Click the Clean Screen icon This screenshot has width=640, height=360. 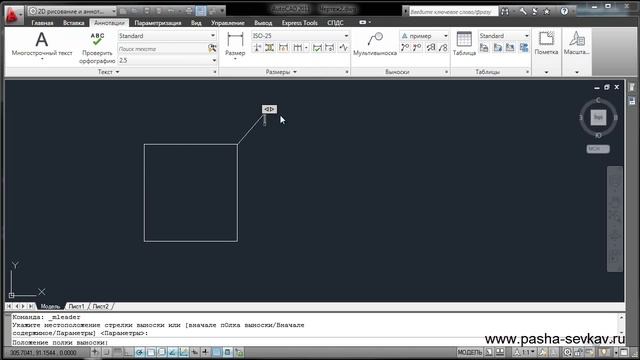pos(624,352)
